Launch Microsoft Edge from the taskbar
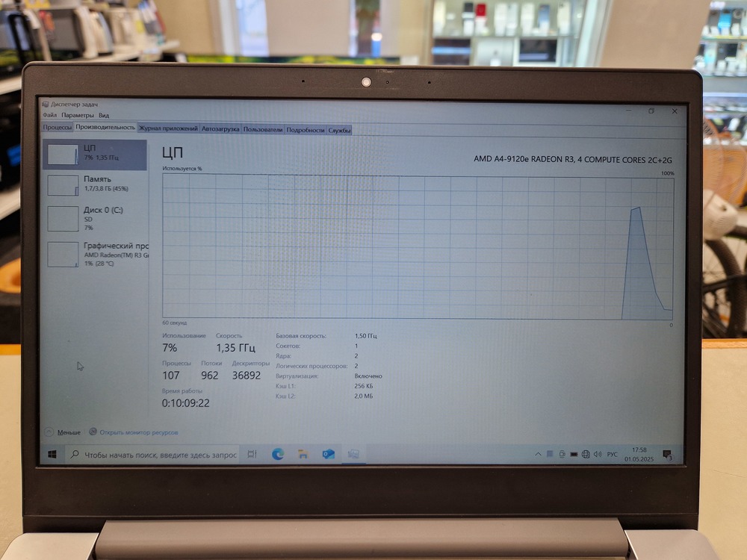The image size is (747, 560). point(278,454)
